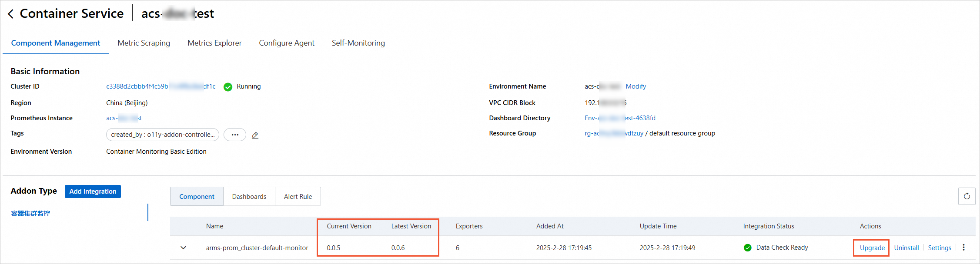
Task: Open the Resource Group link
Action: [x=614, y=133]
